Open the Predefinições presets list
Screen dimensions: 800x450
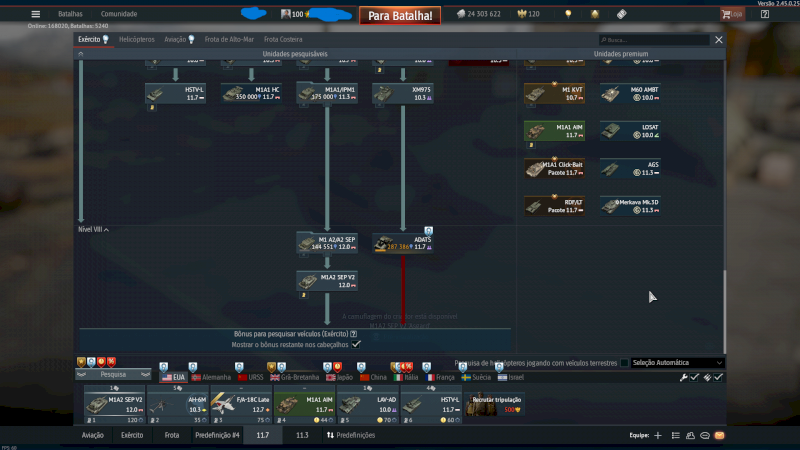click(x=351, y=436)
